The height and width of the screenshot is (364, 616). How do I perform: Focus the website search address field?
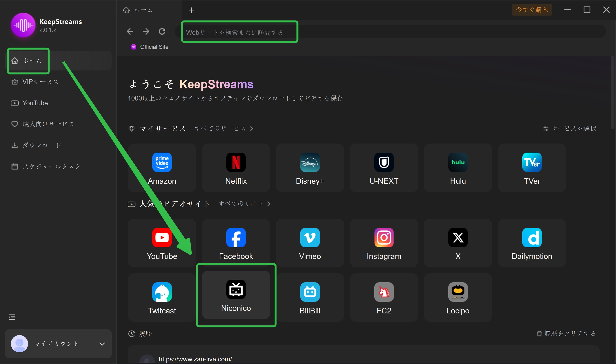390,32
